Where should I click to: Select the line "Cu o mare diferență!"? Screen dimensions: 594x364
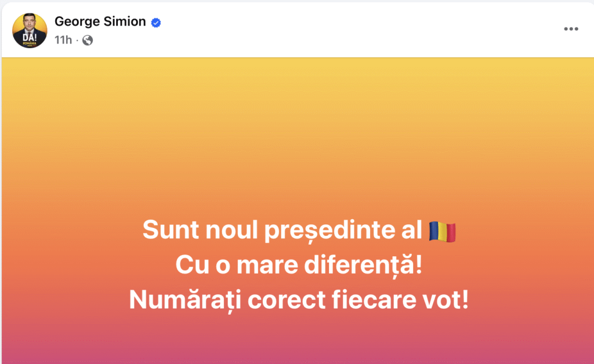[299, 265]
